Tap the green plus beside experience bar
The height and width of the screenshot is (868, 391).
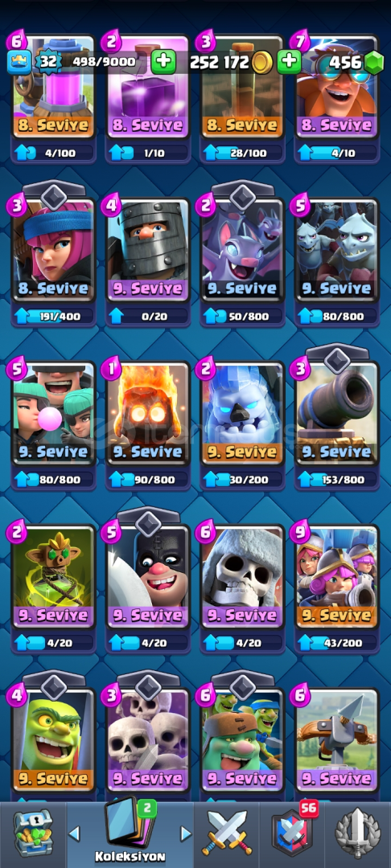coord(163,62)
